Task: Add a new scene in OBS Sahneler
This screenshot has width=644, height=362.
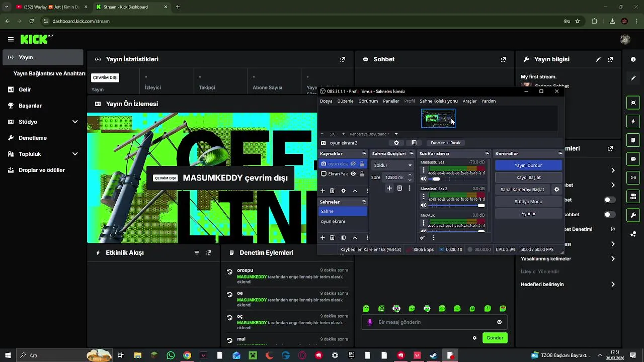Action: tap(323, 237)
